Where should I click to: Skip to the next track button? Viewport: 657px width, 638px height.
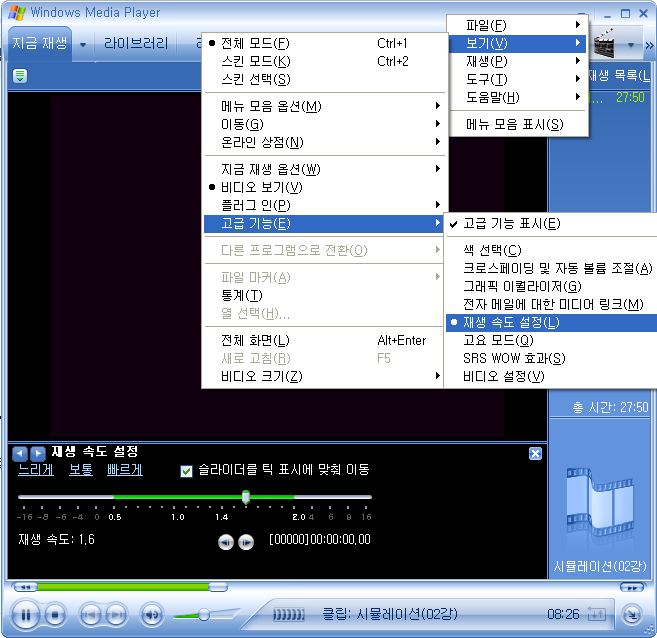tap(116, 615)
